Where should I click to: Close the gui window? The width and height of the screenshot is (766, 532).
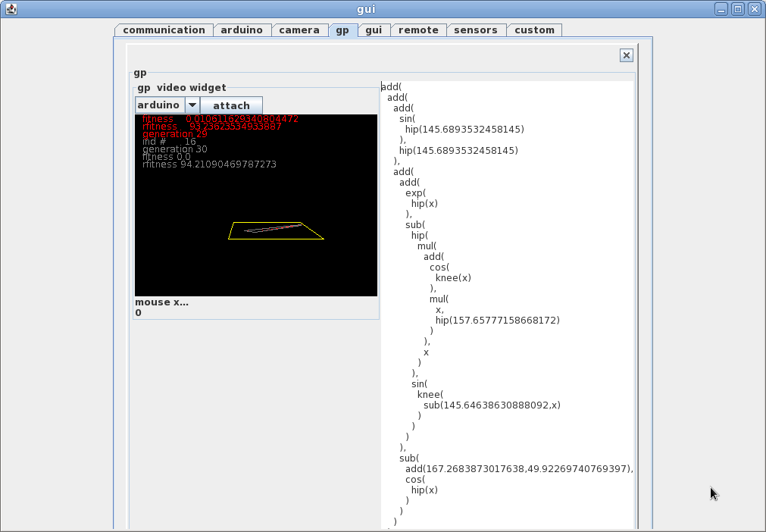click(x=755, y=9)
